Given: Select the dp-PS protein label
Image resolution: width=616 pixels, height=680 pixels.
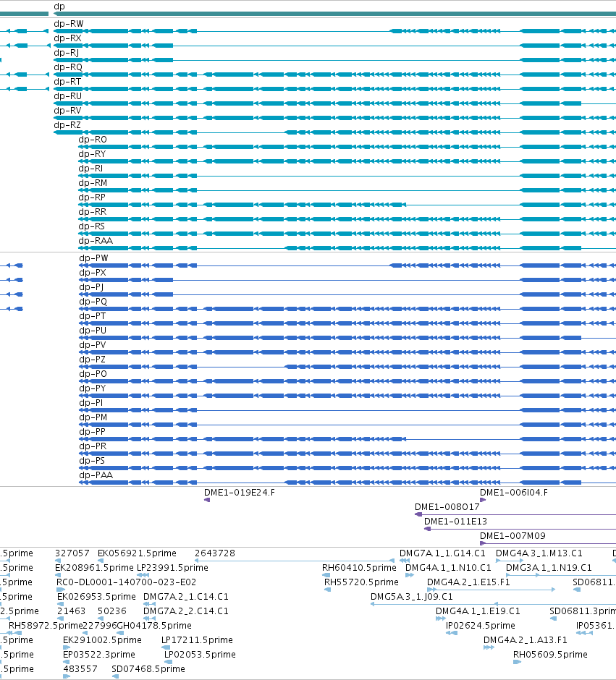Looking at the screenshot, I should click(x=92, y=460).
